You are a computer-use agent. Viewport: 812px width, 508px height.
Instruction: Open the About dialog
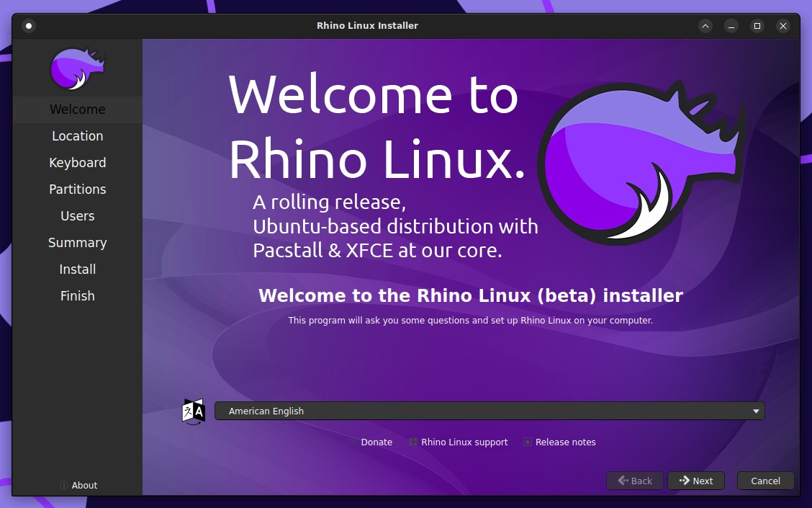point(78,485)
